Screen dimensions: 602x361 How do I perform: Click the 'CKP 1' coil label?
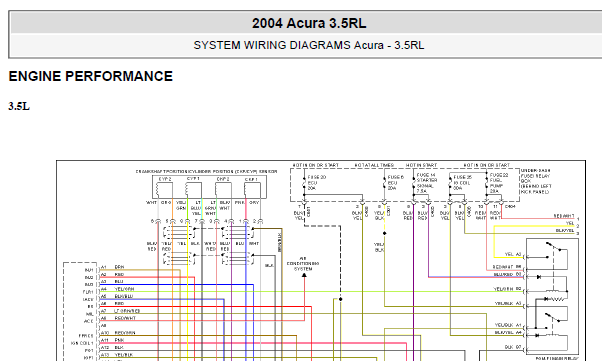251,179
